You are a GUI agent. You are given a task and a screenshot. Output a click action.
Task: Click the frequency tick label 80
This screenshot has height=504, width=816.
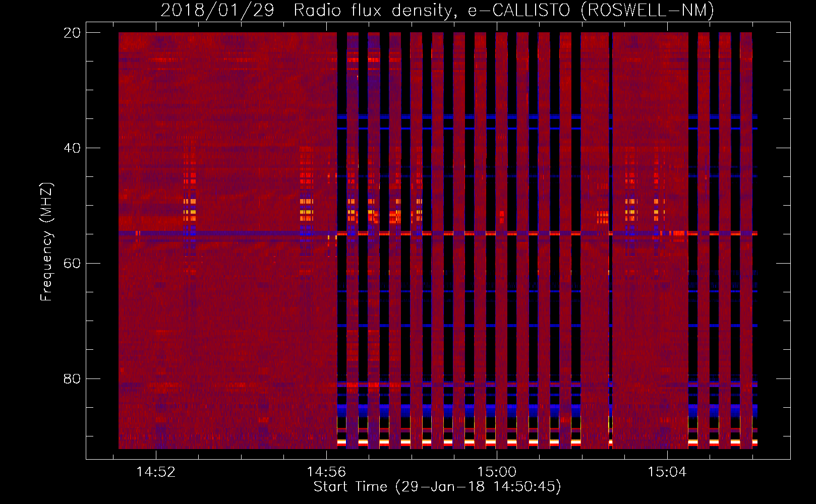point(72,379)
